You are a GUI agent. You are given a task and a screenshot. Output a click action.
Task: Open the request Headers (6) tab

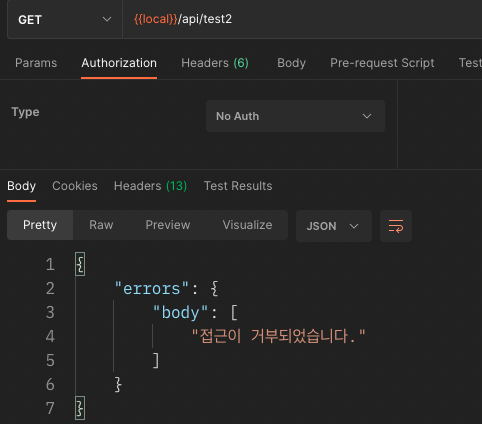coord(215,63)
